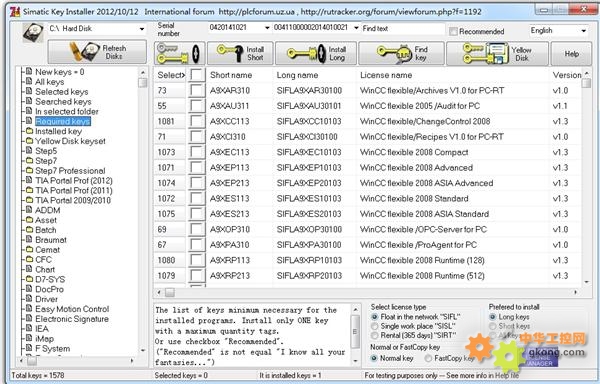Check the box for A9XAU311 row
The image size is (600, 384).
[197, 106]
